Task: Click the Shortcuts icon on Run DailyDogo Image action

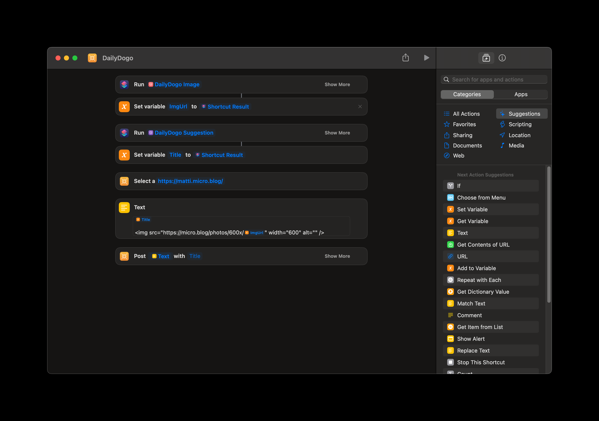Action: [x=124, y=84]
